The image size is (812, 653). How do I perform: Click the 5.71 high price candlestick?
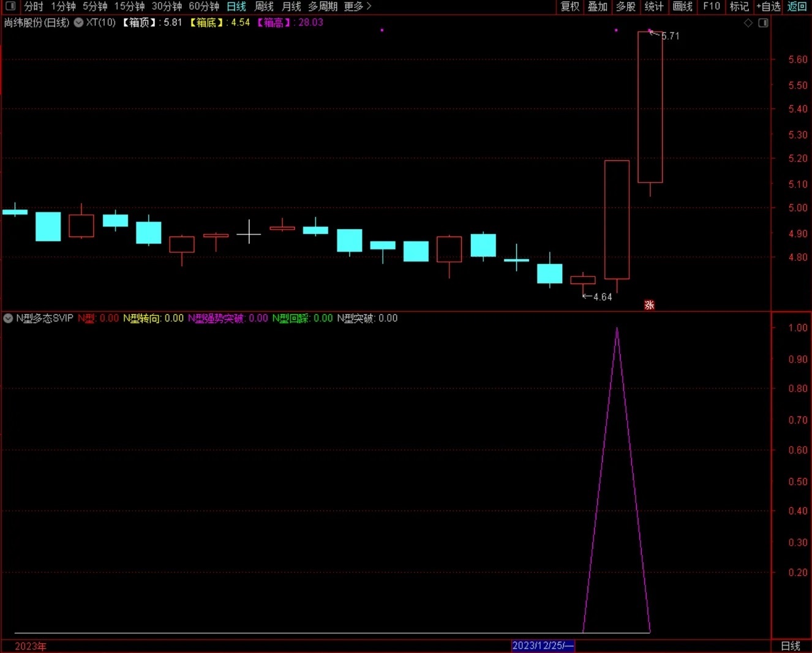[x=650, y=107]
